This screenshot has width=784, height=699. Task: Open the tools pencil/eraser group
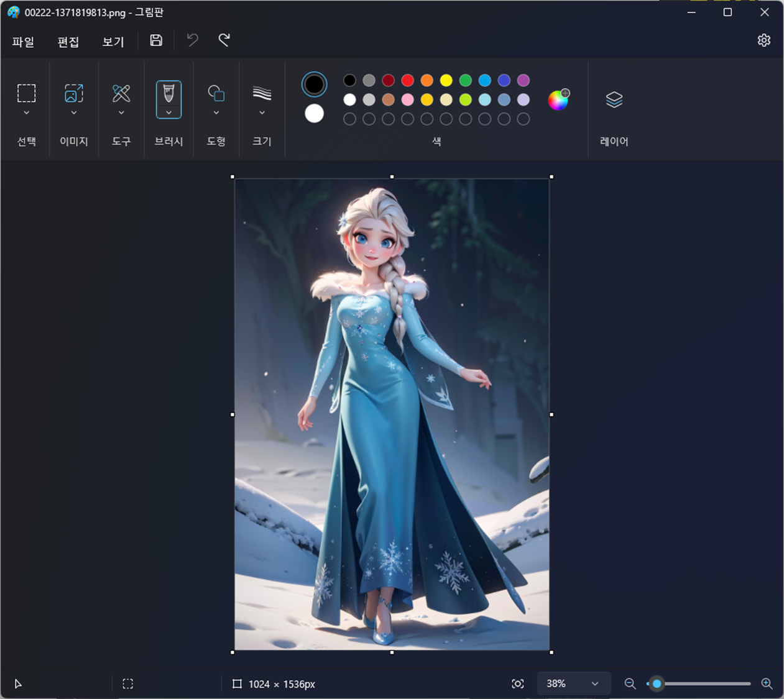pyautogui.click(x=121, y=93)
